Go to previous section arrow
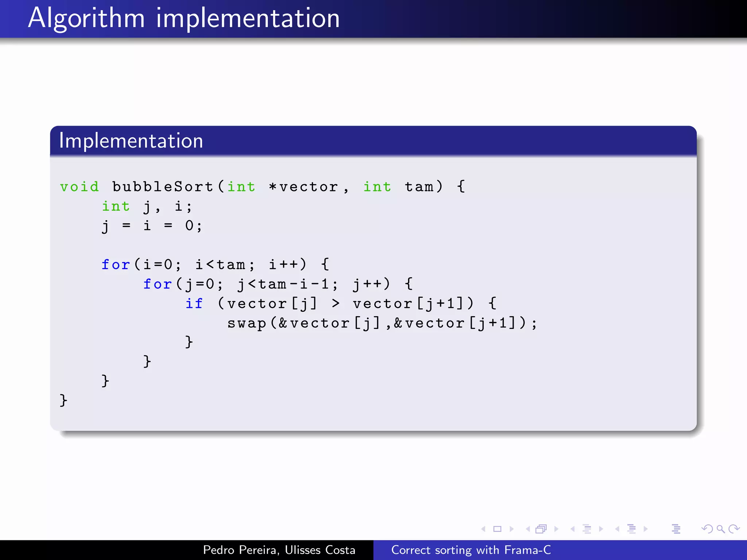 617,529
